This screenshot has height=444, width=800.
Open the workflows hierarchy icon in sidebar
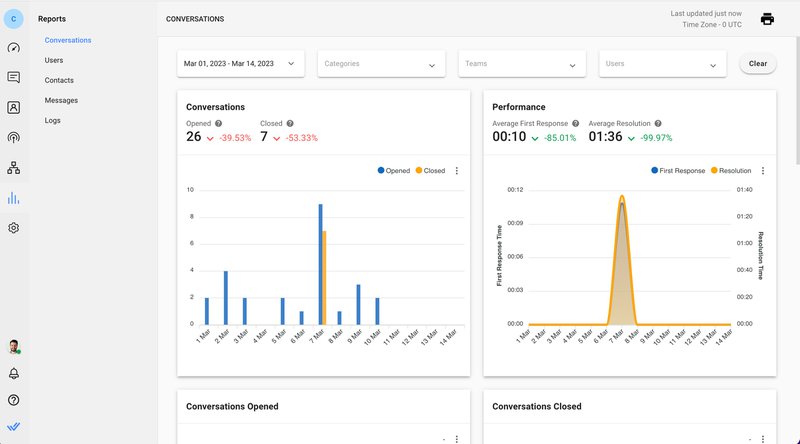tap(14, 168)
